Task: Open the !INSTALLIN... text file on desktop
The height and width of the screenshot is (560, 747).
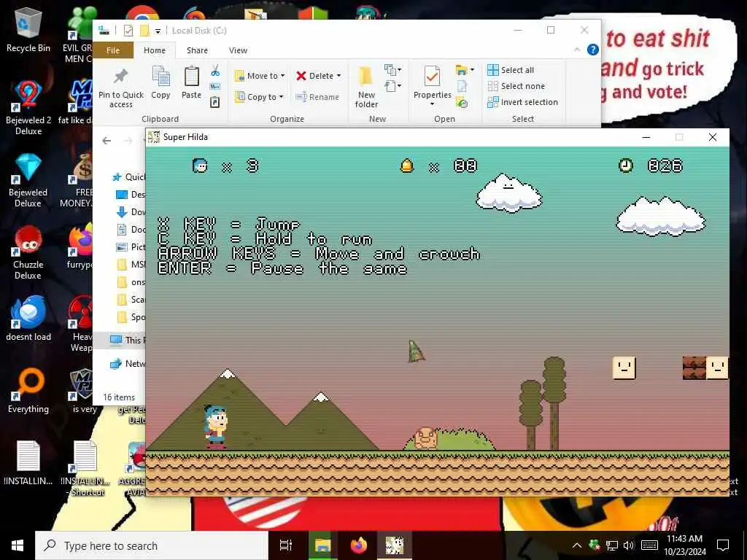Action: tap(28, 463)
